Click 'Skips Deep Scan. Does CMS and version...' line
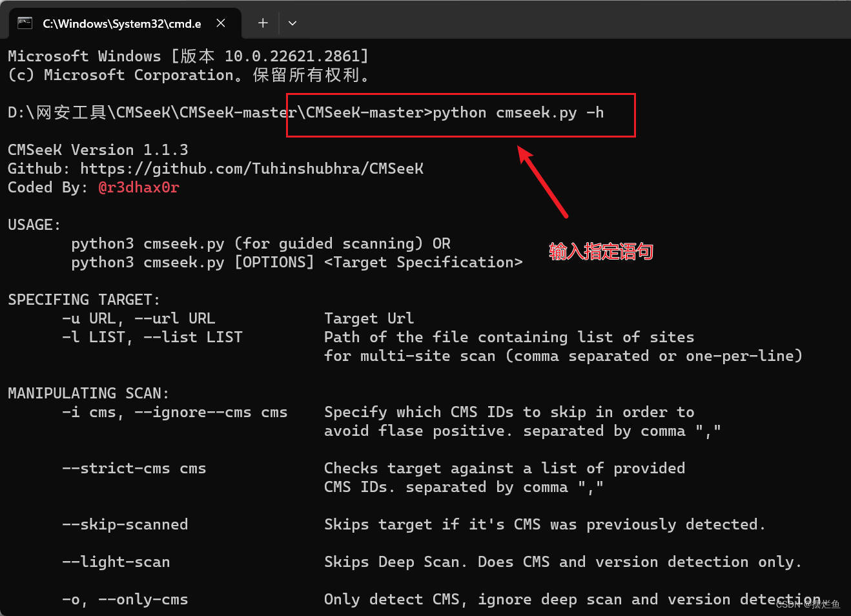851x616 pixels. [x=563, y=562]
